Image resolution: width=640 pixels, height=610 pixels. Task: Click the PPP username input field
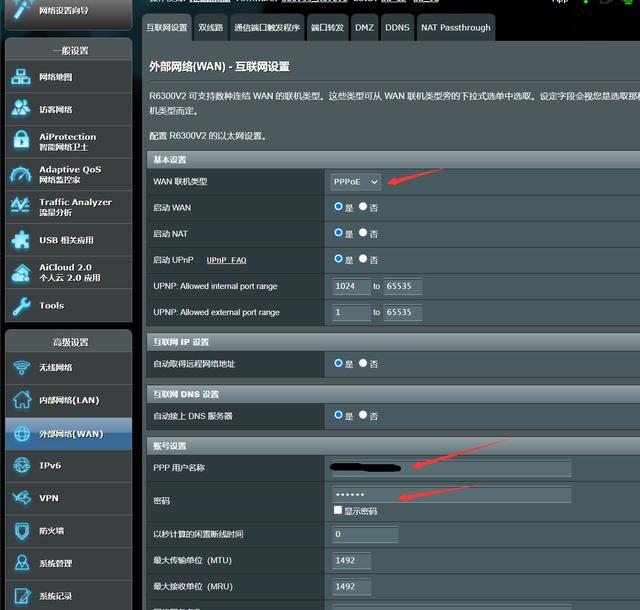click(x=451, y=468)
